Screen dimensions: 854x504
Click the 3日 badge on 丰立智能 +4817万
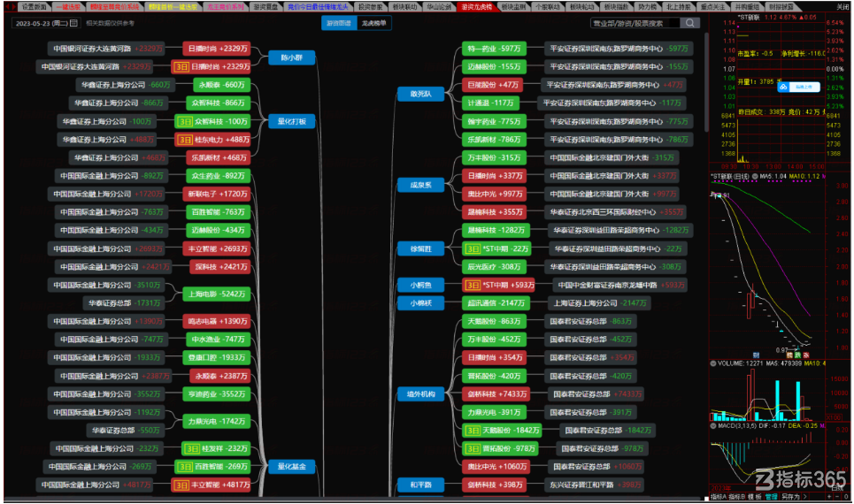coord(181,485)
